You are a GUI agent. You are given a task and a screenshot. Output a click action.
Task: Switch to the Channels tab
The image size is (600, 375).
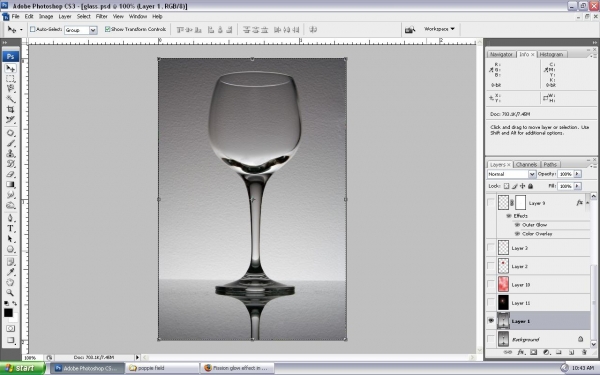coord(526,165)
